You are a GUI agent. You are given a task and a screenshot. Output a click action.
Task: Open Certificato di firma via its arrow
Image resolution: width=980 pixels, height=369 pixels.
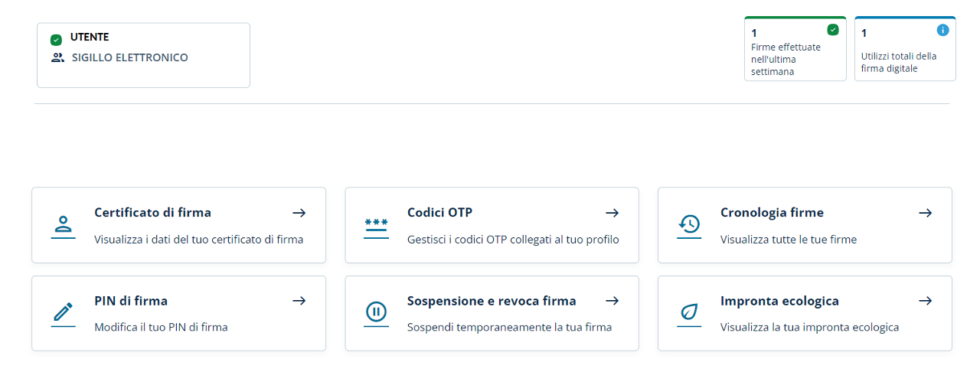299,213
